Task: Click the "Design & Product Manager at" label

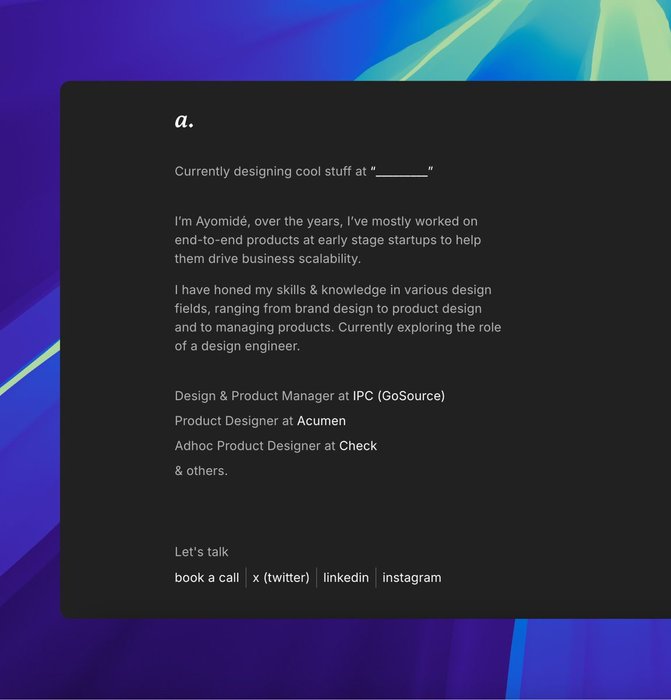Action: pos(262,396)
